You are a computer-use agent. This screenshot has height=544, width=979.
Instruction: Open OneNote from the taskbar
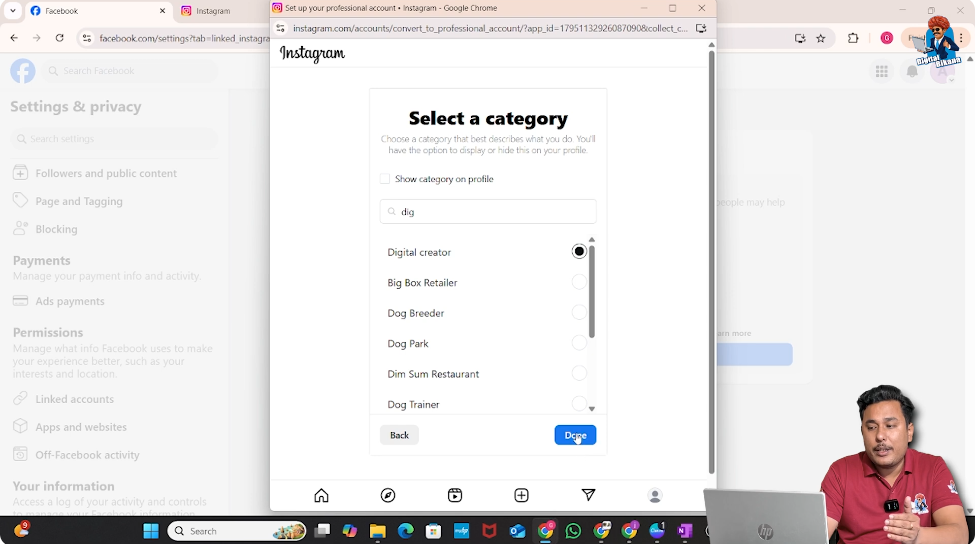(685, 531)
